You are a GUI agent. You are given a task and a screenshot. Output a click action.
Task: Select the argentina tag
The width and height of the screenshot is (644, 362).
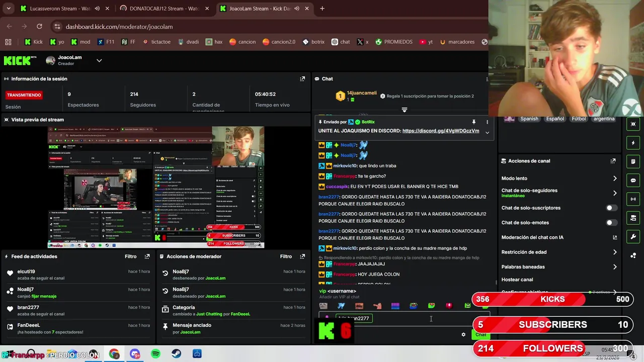click(604, 119)
